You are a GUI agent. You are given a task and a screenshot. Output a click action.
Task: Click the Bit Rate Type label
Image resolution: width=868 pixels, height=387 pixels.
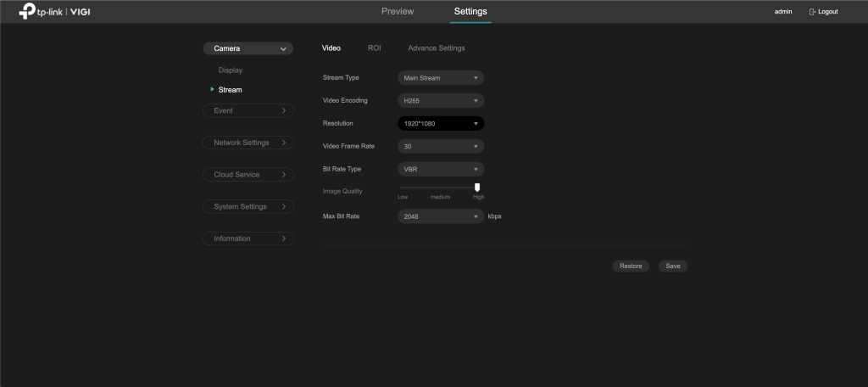point(342,169)
